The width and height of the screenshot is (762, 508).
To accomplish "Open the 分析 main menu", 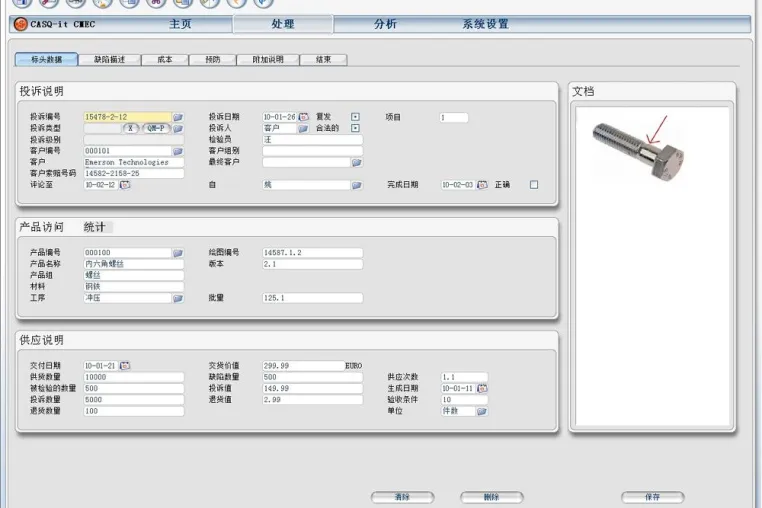I will coord(385,24).
